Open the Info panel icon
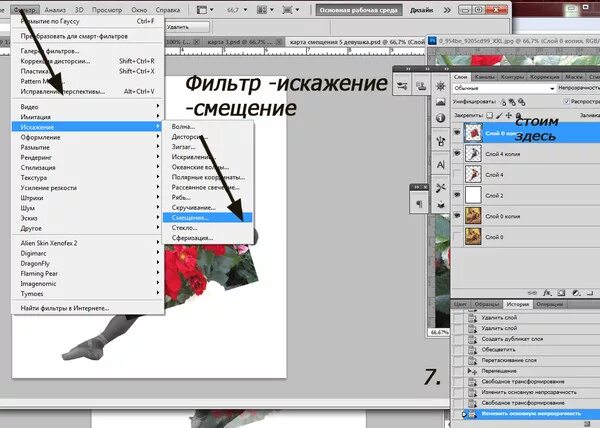The width and height of the screenshot is (600, 428). 440,118
